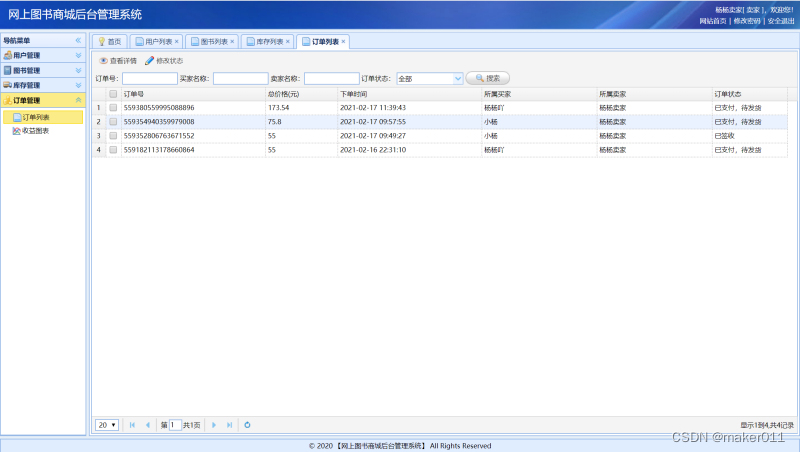Expand the 图书管理 accordion section
Screen dimensions: 800x452
pyautogui.click(x=78, y=70)
